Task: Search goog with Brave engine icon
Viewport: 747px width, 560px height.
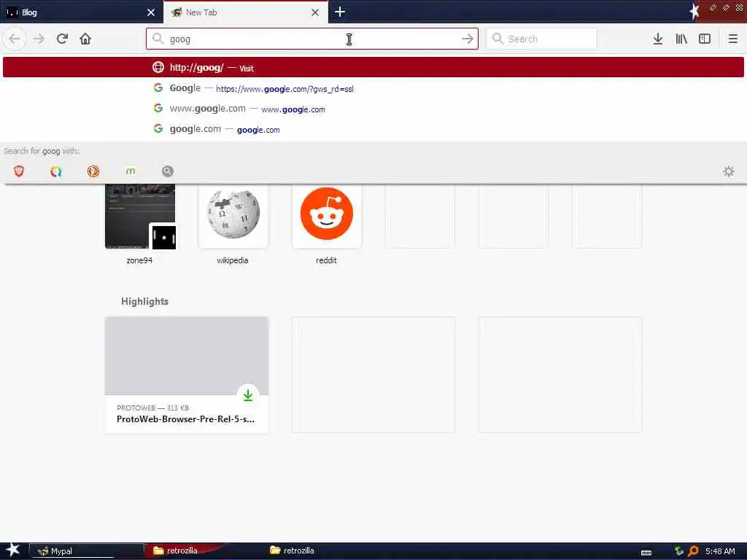Action: tap(19, 171)
